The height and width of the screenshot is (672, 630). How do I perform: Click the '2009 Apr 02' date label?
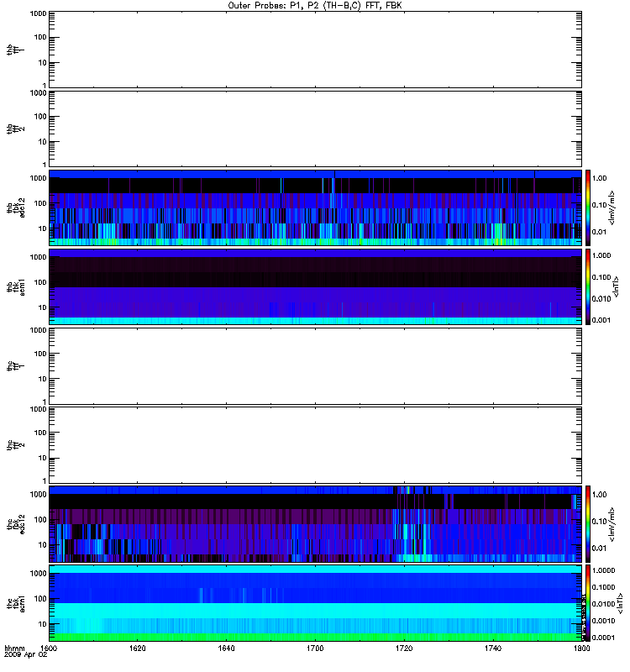[25, 655]
